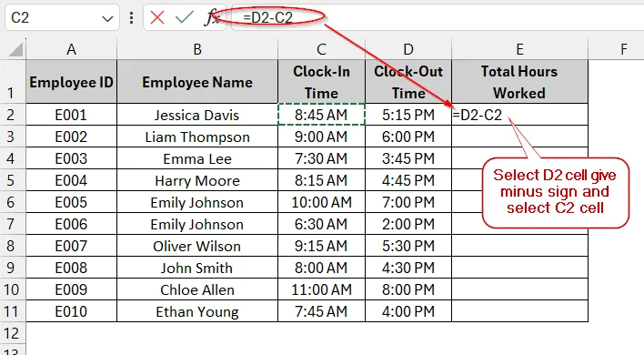This screenshot has width=644, height=355.
Task: Select the 5:30 PM clock-out cell
Action: coord(408,246)
